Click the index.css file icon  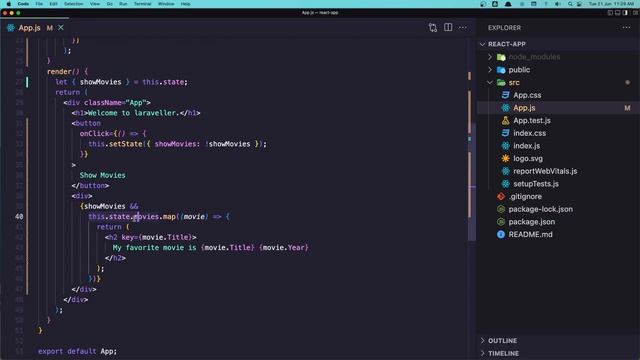click(506, 133)
